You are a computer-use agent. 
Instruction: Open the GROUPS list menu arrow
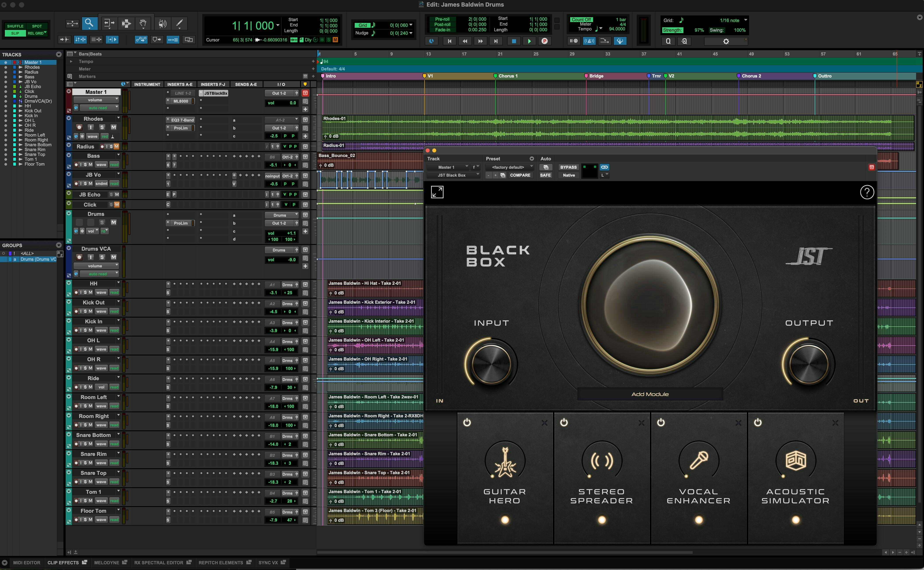(58, 245)
